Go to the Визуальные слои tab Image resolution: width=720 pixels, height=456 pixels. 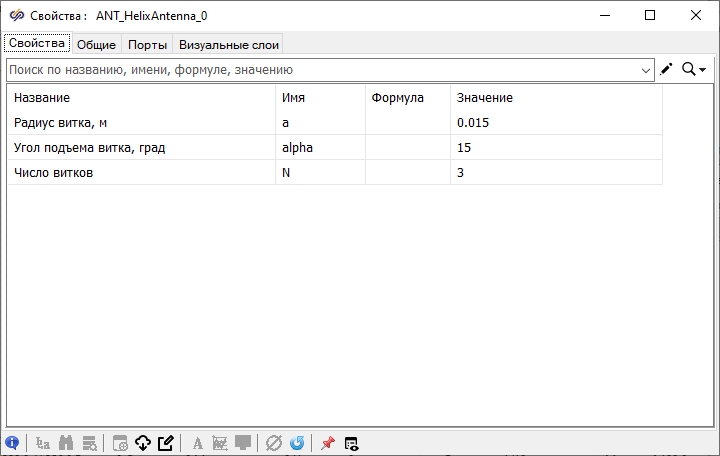pos(229,44)
